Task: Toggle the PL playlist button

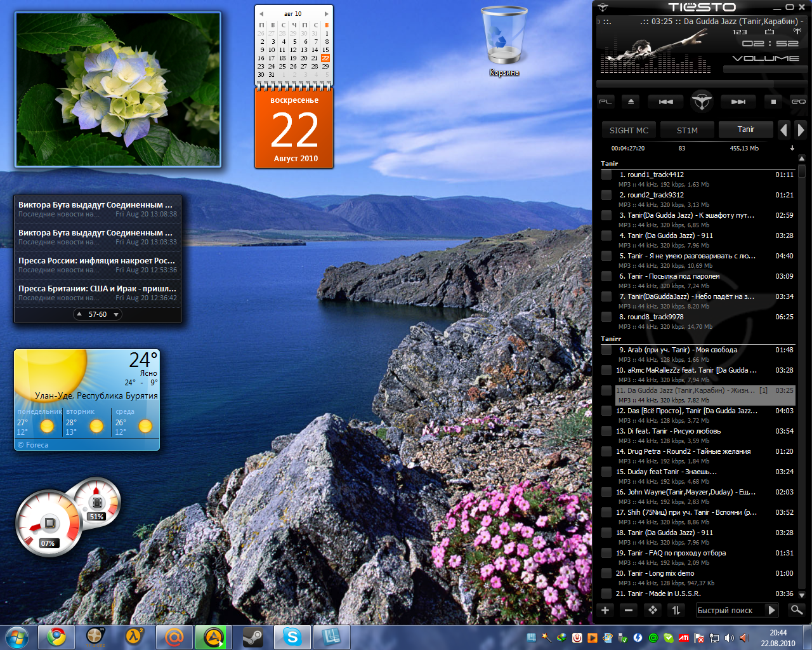Action: [x=606, y=102]
